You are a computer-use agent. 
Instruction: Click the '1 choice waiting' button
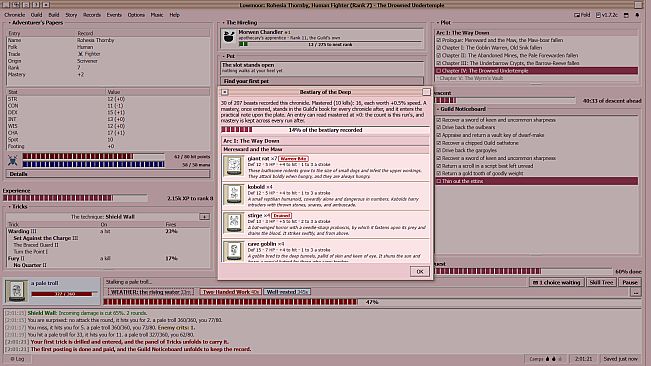tap(556, 282)
